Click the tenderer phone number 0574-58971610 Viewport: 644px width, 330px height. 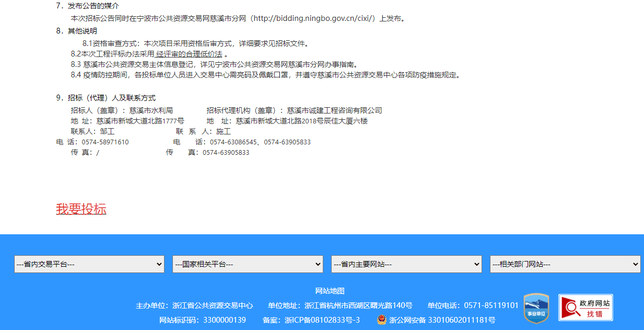105,142
